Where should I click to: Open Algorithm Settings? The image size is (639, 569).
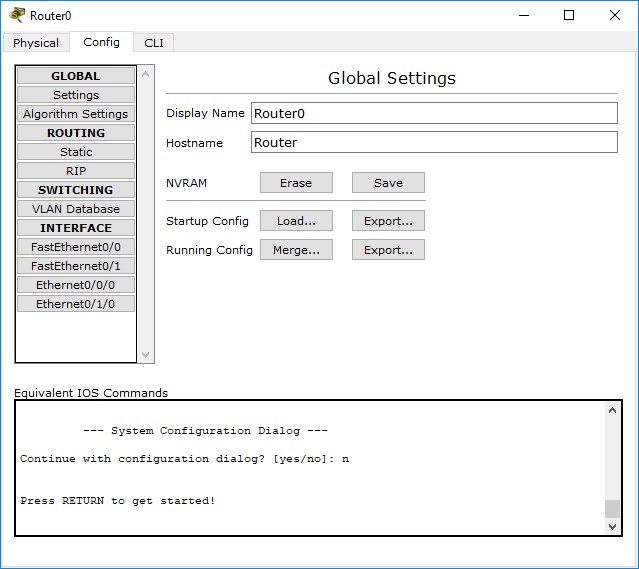coord(76,114)
